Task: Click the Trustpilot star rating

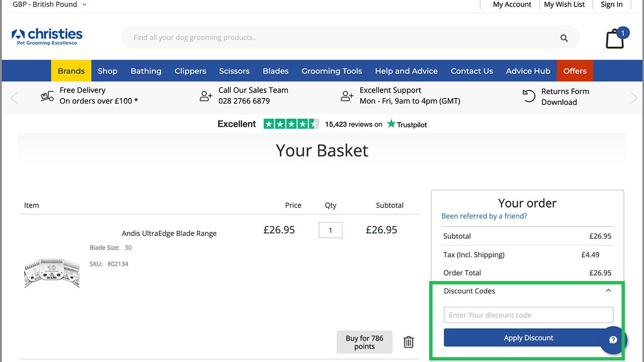Action: 291,124
